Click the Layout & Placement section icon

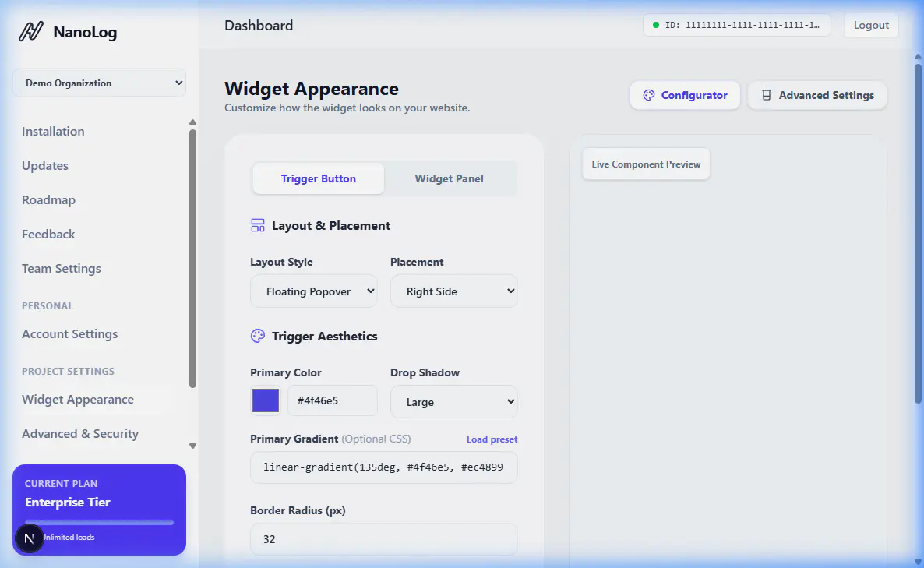click(x=258, y=226)
